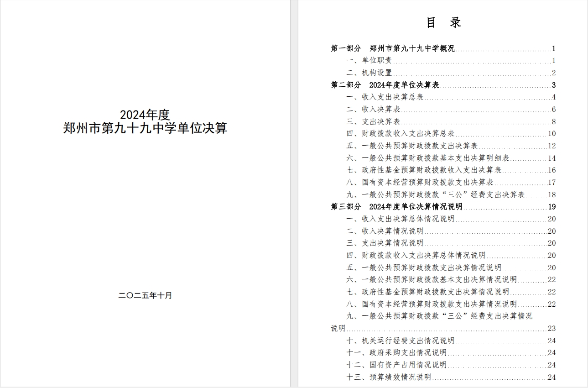Image resolution: width=588 pixels, height=388 pixels.
Task: Open TOC entry 第一部分 郑州市第九十九中学概况
Action: (393, 48)
